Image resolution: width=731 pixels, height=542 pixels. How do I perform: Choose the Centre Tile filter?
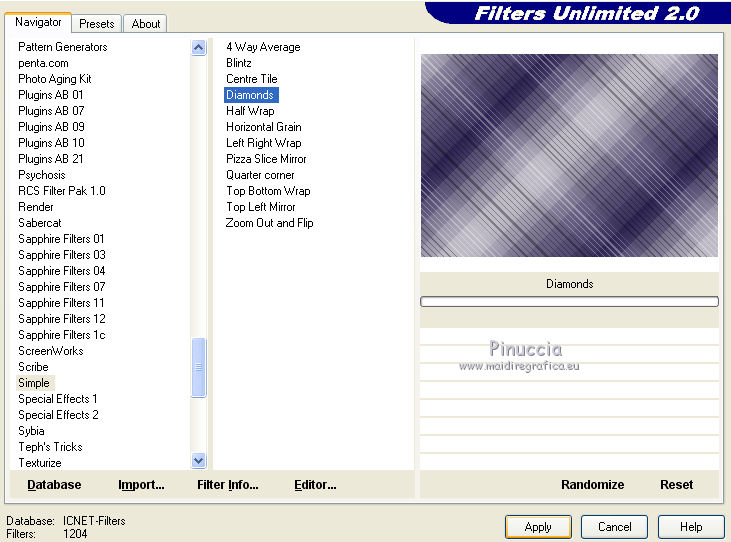251,79
